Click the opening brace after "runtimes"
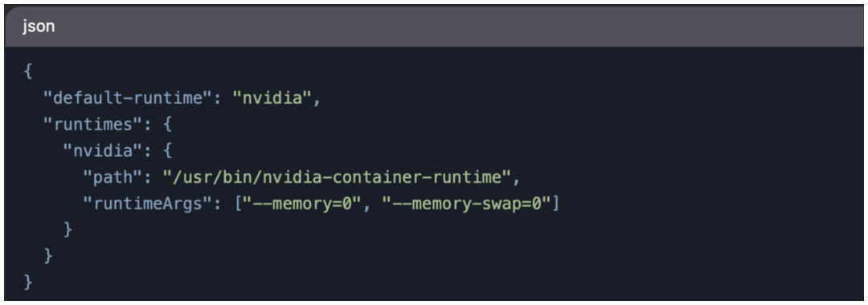The image size is (868, 305). coord(167,124)
